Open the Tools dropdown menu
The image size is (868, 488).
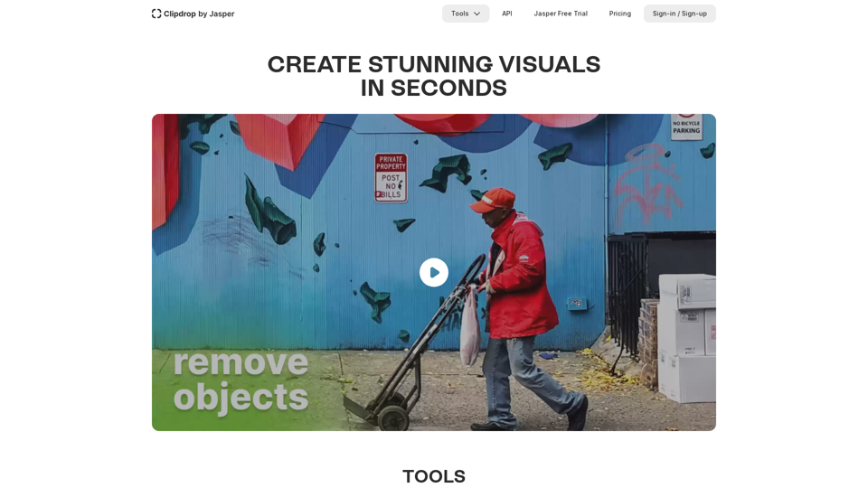pyautogui.click(x=465, y=14)
